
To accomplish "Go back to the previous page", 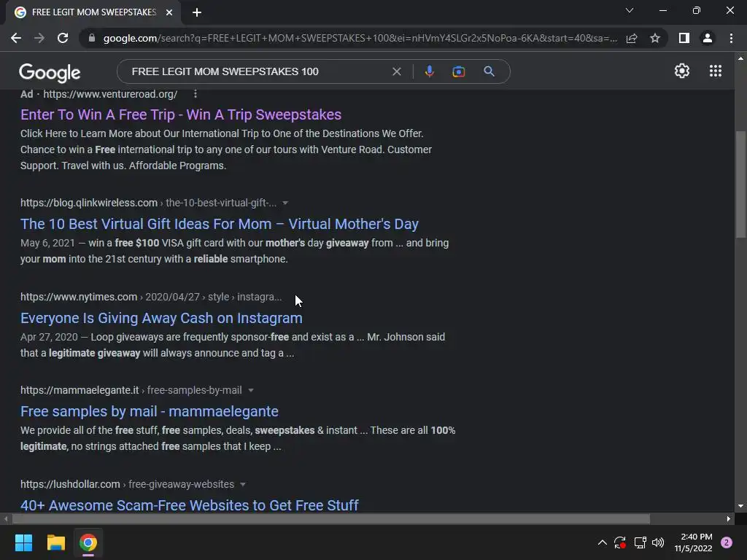I will click(x=16, y=38).
